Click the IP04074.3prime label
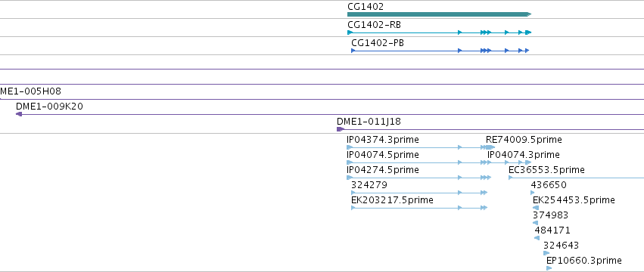The height and width of the screenshot is (272, 644). [x=523, y=155]
